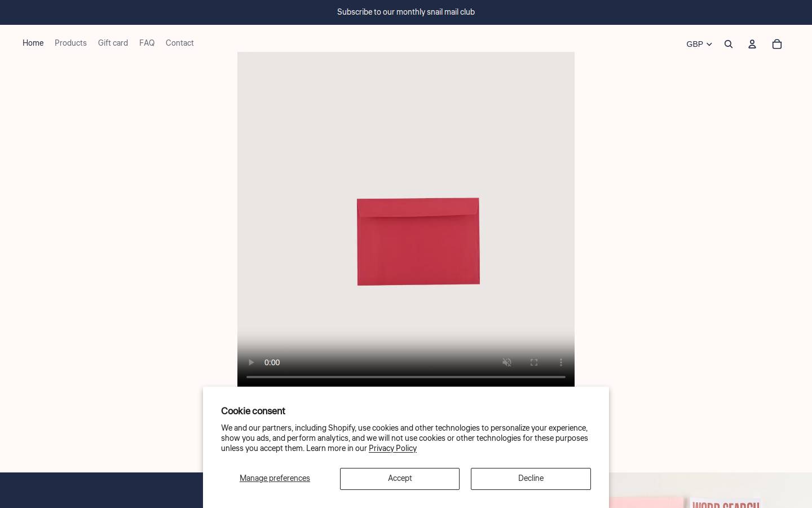
Task: Open the FAQ page
Action: pos(147,43)
